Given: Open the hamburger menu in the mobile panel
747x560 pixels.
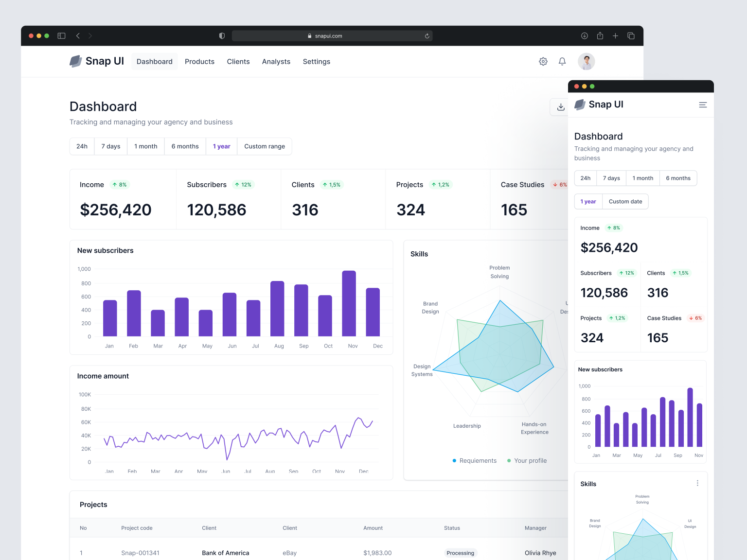Looking at the screenshot, I should 703,105.
